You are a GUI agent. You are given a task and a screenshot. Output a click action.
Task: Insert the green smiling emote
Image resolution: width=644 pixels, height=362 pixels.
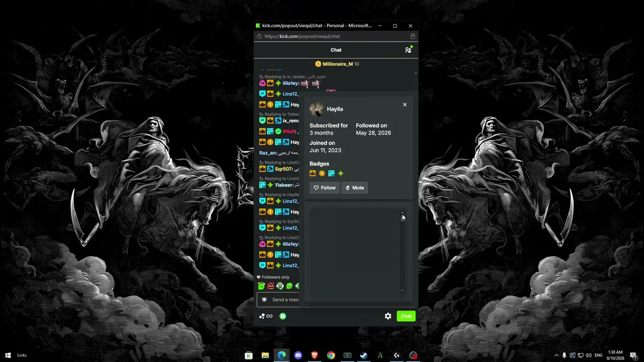tap(289, 286)
